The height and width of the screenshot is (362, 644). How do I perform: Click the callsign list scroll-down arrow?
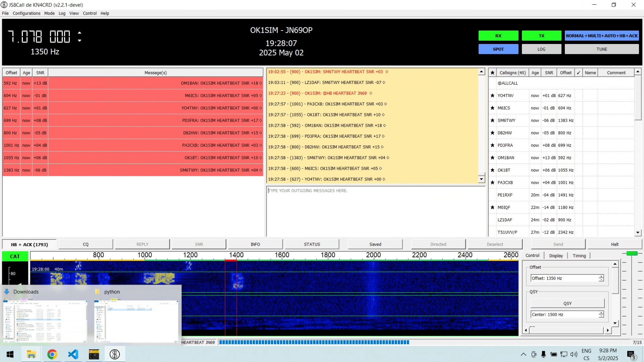point(638,233)
